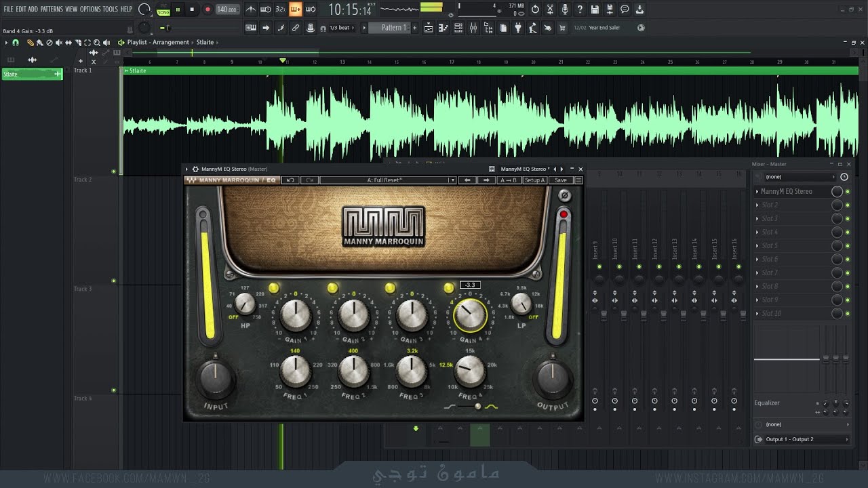Toggle Song mode button
The height and width of the screenshot is (488, 868).
163,12
